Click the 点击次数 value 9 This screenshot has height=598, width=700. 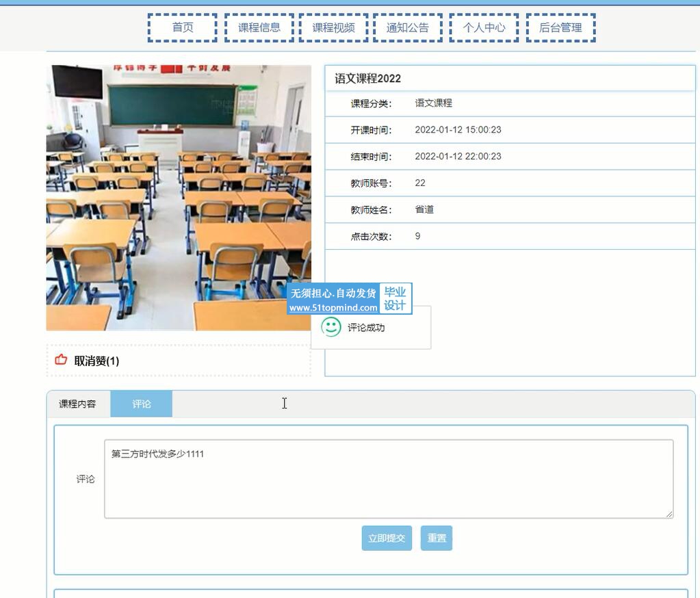coord(417,236)
